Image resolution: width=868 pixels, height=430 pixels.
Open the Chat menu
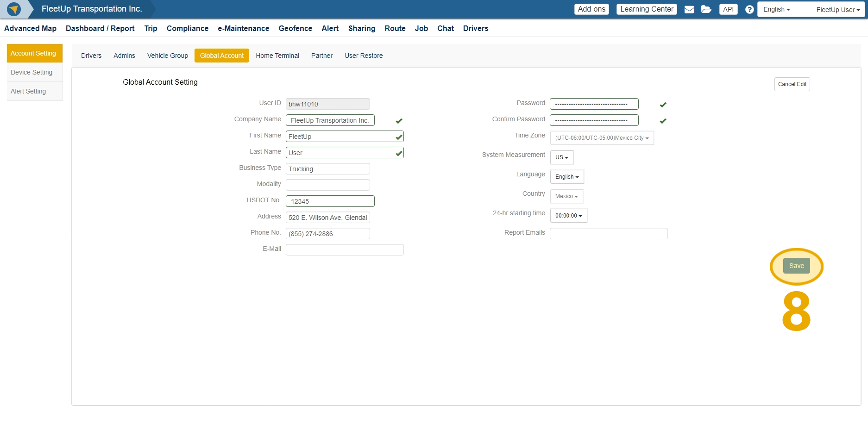[446, 28]
